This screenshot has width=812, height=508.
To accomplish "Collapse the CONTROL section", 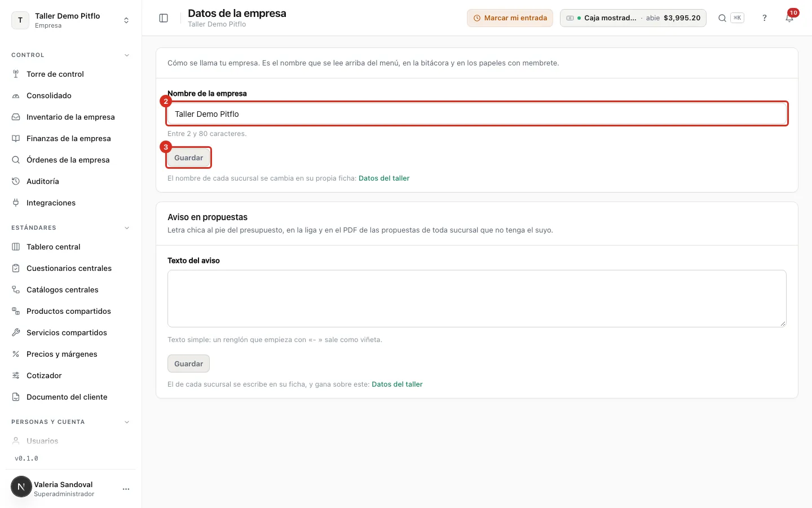I will [127, 55].
